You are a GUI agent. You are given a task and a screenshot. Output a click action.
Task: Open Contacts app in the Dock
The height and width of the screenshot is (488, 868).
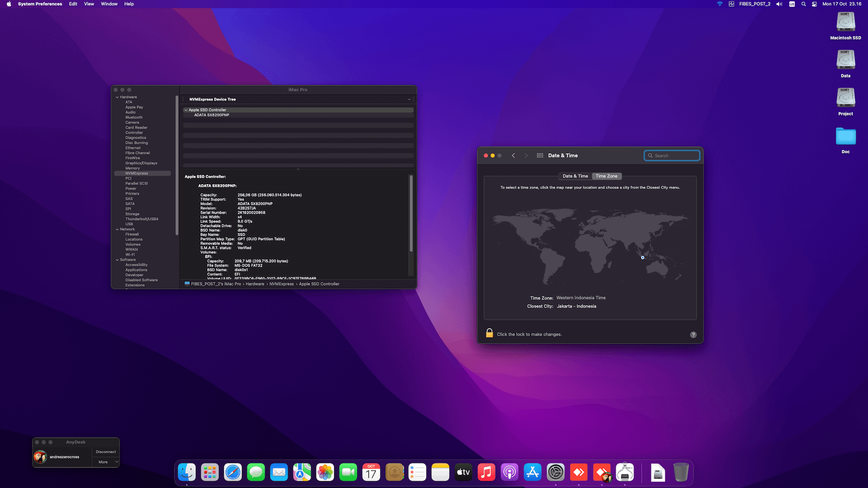click(394, 472)
